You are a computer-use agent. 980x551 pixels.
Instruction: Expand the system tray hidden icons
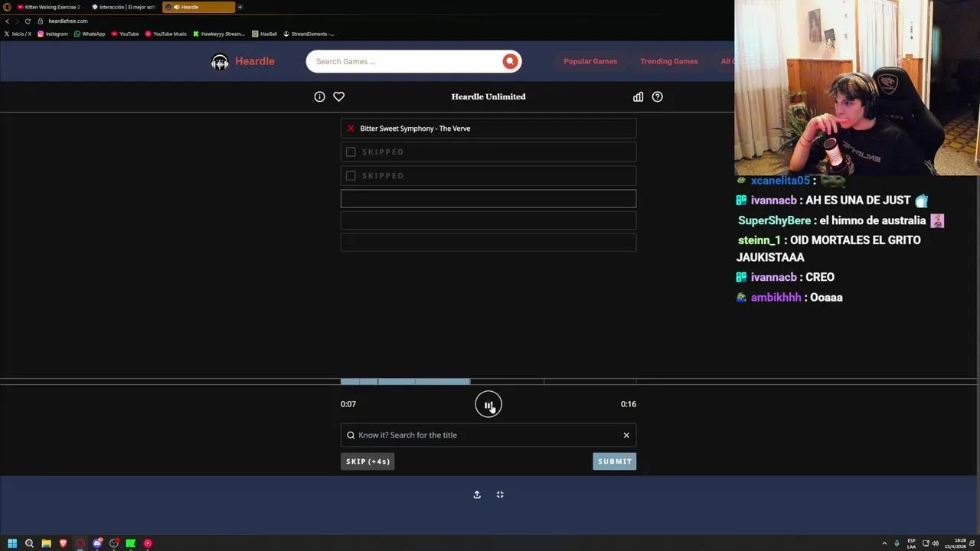pyautogui.click(x=884, y=543)
